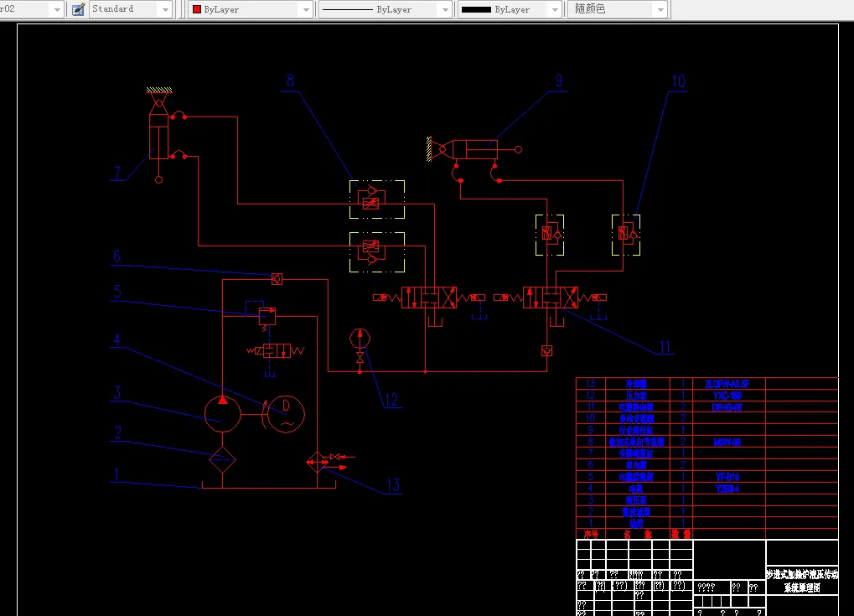The image size is (854, 616).
Task: Select the check valve below right directional valve
Action: (x=546, y=351)
